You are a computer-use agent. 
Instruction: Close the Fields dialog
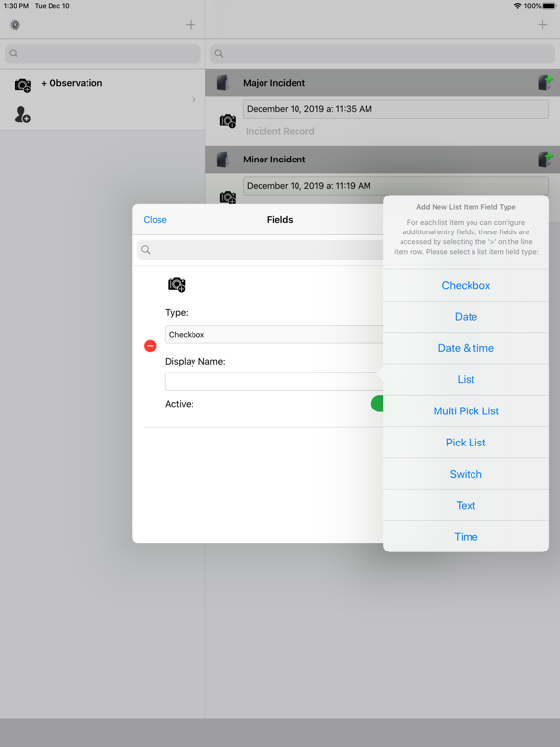pos(156,220)
